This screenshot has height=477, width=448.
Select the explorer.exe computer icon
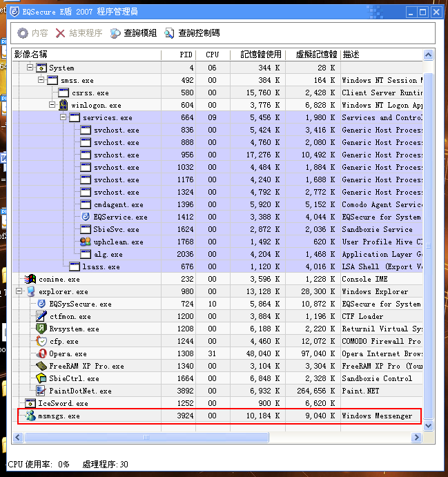coord(31,291)
